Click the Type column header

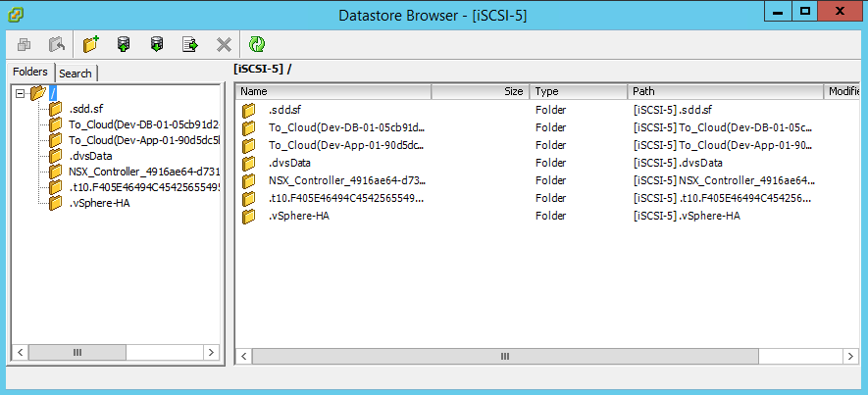click(579, 91)
